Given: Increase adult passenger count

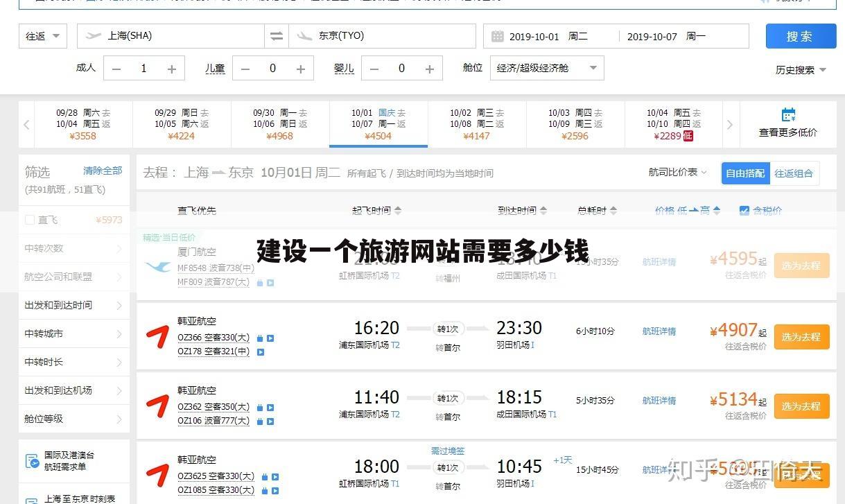Looking at the screenshot, I should (172, 69).
